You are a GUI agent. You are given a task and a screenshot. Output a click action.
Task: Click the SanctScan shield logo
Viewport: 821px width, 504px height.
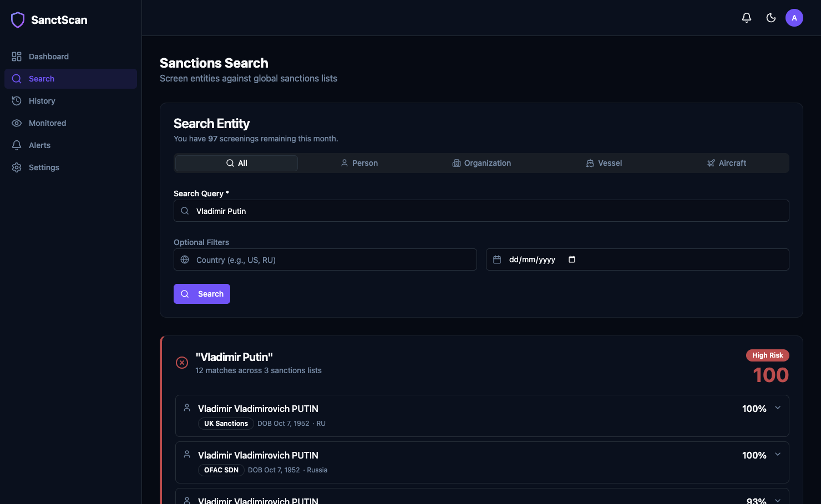pyautogui.click(x=18, y=19)
